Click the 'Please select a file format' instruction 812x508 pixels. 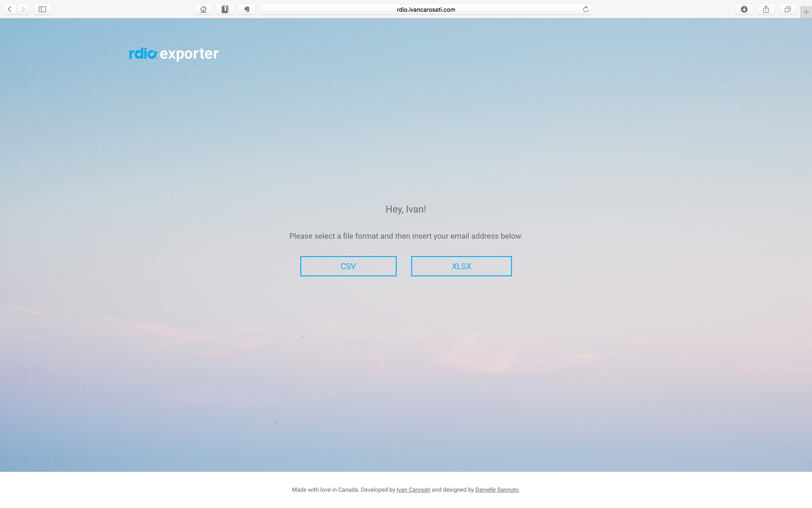[406, 236]
